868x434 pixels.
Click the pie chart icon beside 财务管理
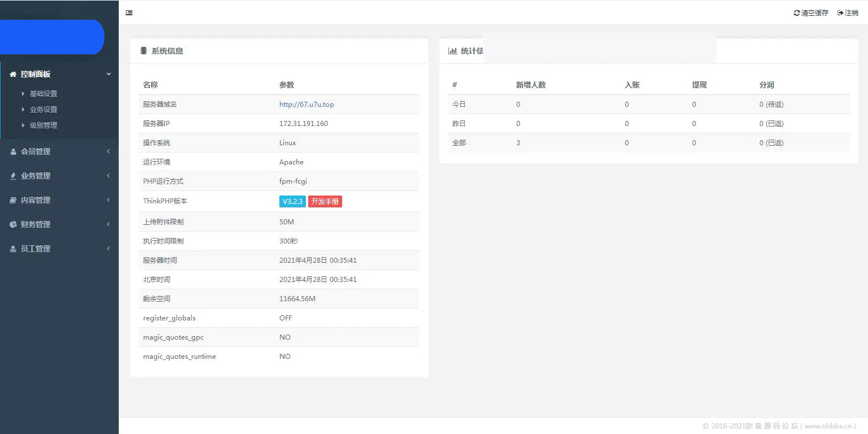[13, 225]
